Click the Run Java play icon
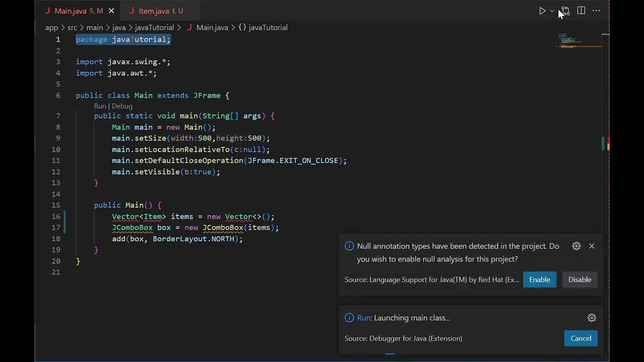 click(542, 11)
